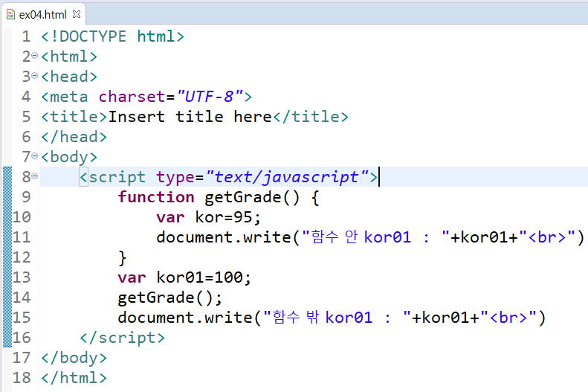Click the "UTF-8" value on line 4
This screenshot has width=588, height=392.
pyautogui.click(x=210, y=97)
